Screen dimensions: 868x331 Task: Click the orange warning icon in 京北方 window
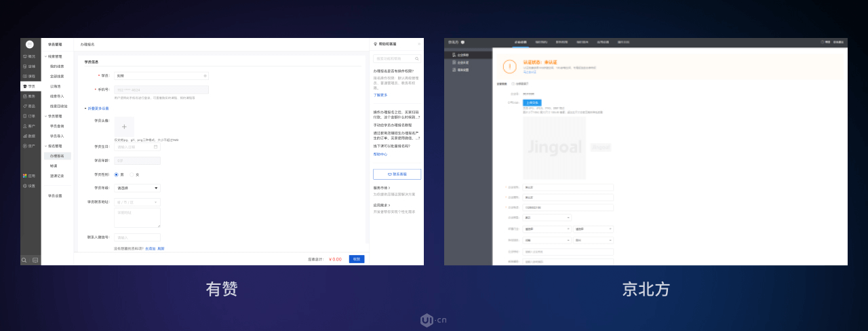(x=510, y=67)
